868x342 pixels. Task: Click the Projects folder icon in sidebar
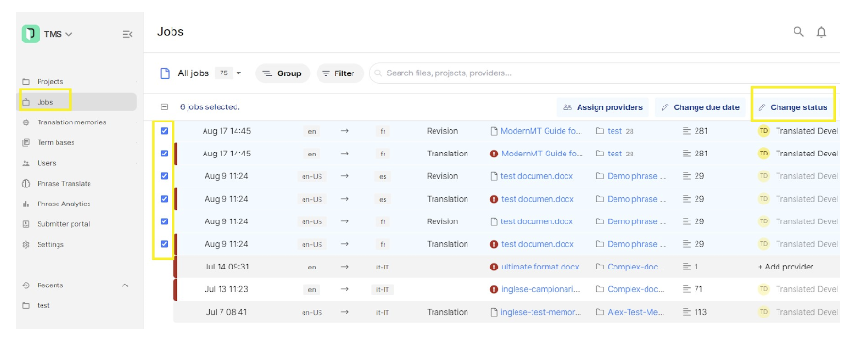pos(25,81)
